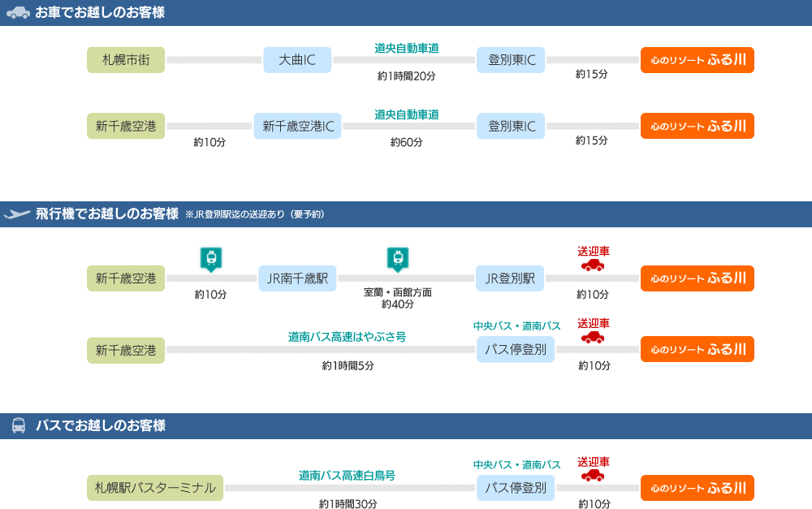Click the train icon above 室蘭・函館方面
This screenshot has width=812, height=509.
tap(398, 259)
